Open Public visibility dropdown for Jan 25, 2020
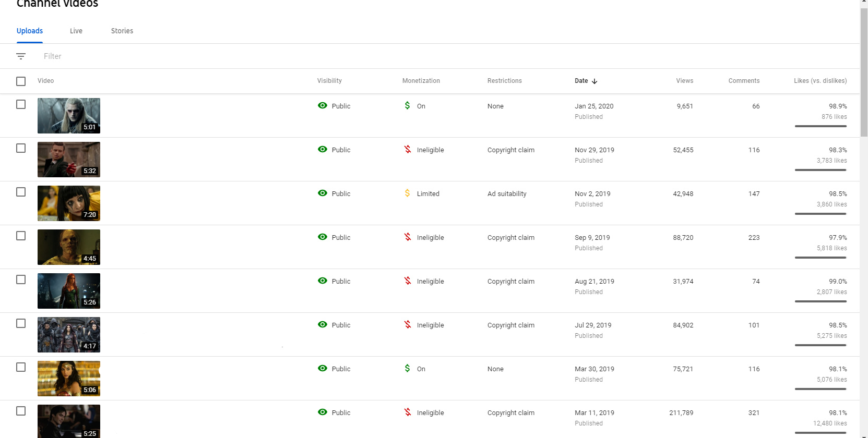 click(x=341, y=106)
